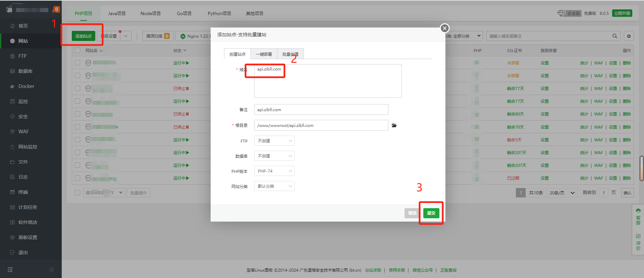This screenshot has height=278, width=644.
Task: Check the checkbox of the 剩余80天 row
Action: (77, 114)
